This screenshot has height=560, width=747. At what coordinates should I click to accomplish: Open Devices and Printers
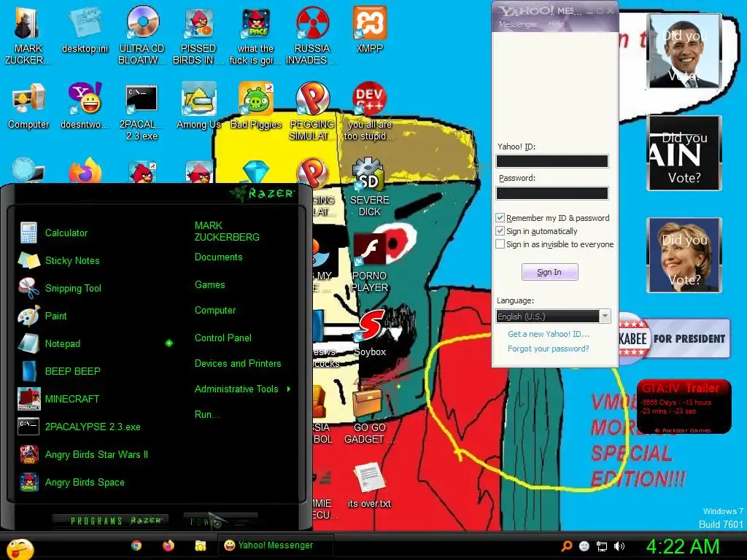coord(238,363)
